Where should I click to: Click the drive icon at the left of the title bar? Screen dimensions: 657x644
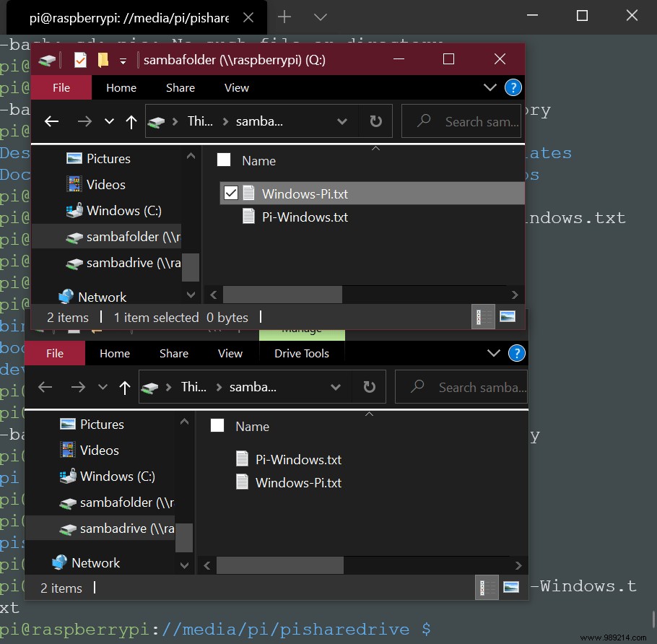46,59
